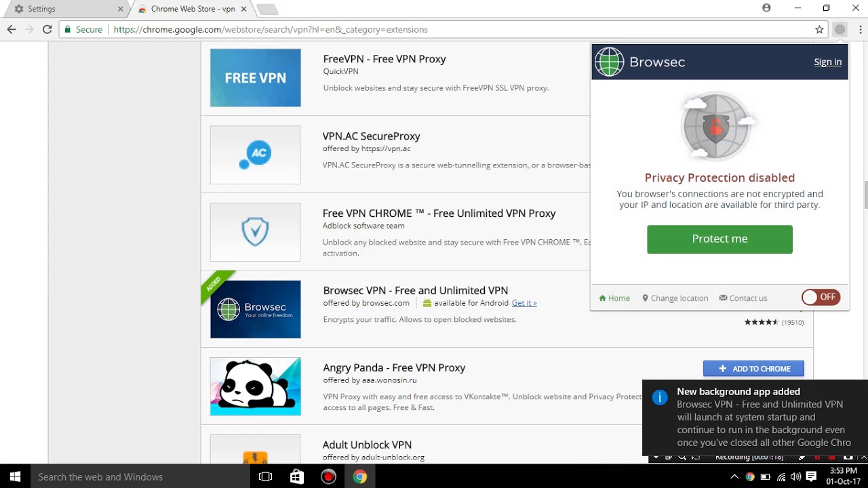This screenshot has height=488, width=868.
Task: Open Browsec VPN - Free and Unlimited VPN title
Action: point(416,291)
